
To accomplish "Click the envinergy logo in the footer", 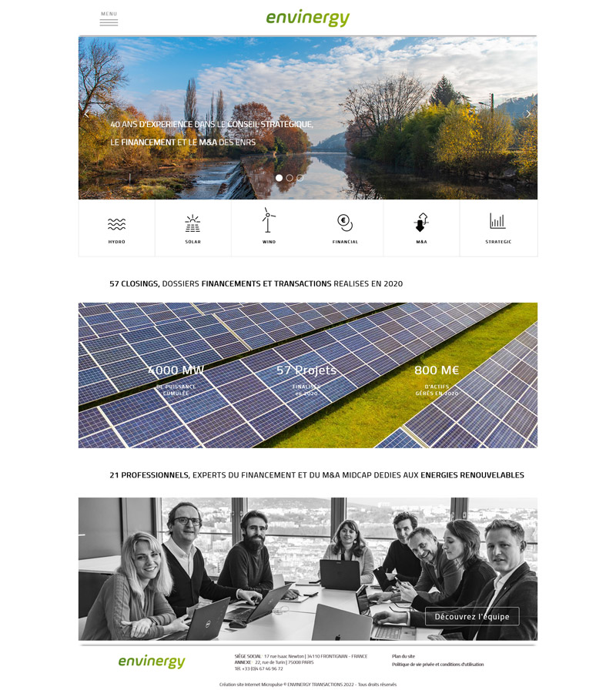I will pos(152,662).
